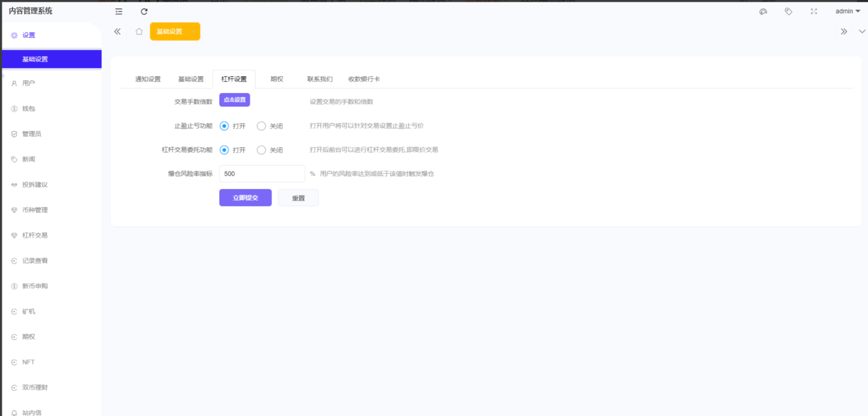Click the refresh icon in top bar
868x416 pixels.
click(144, 12)
